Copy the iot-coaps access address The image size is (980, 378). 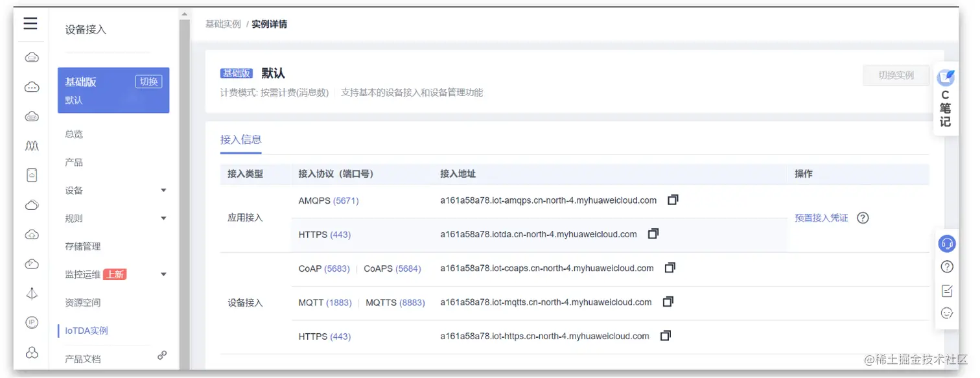670,267
